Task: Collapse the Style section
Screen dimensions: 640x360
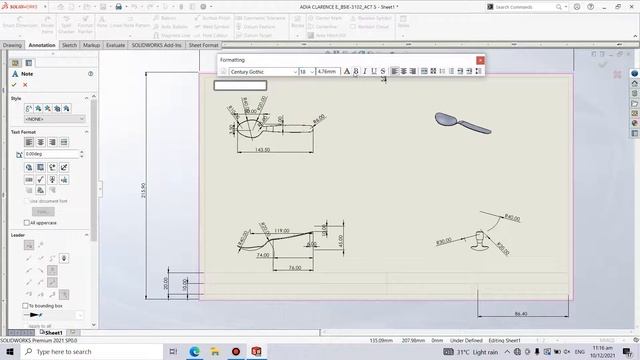Action: 87,98
